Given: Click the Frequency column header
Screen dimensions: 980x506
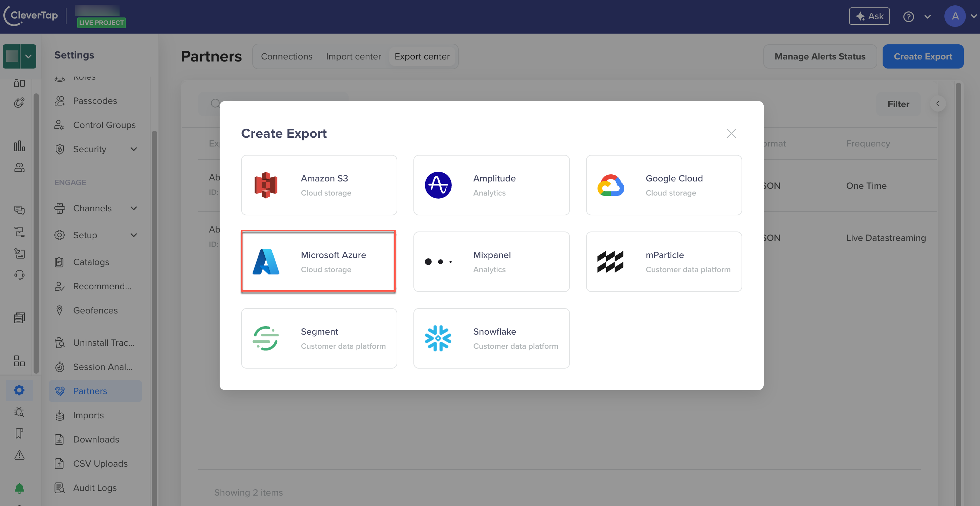Looking at the screenshot, I should tap(868, 143).
